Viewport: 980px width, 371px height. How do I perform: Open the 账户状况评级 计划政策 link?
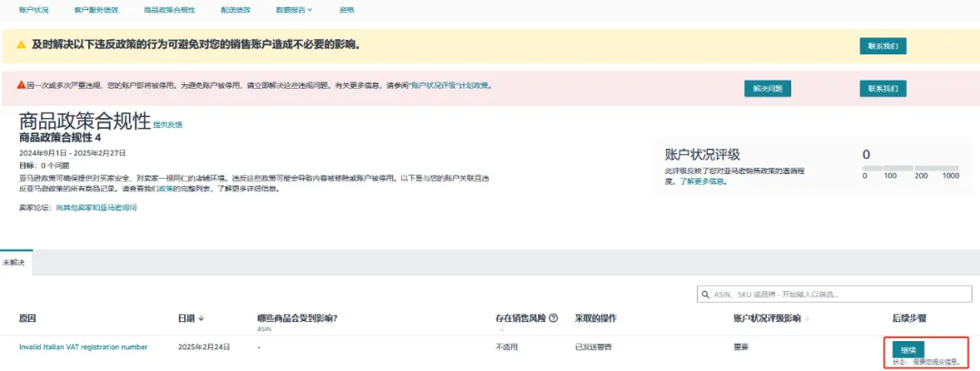pos(449,86)
